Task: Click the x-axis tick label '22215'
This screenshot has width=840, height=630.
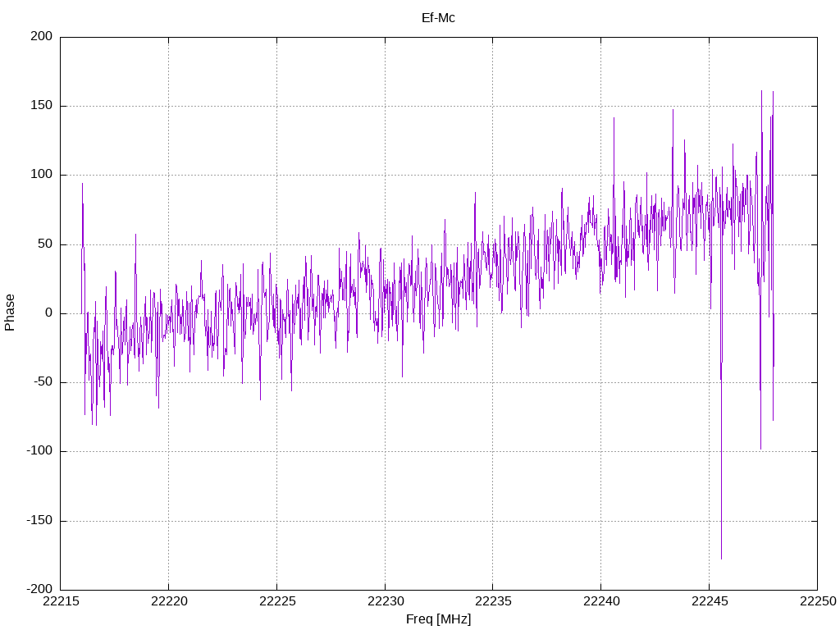Action: 61,601
